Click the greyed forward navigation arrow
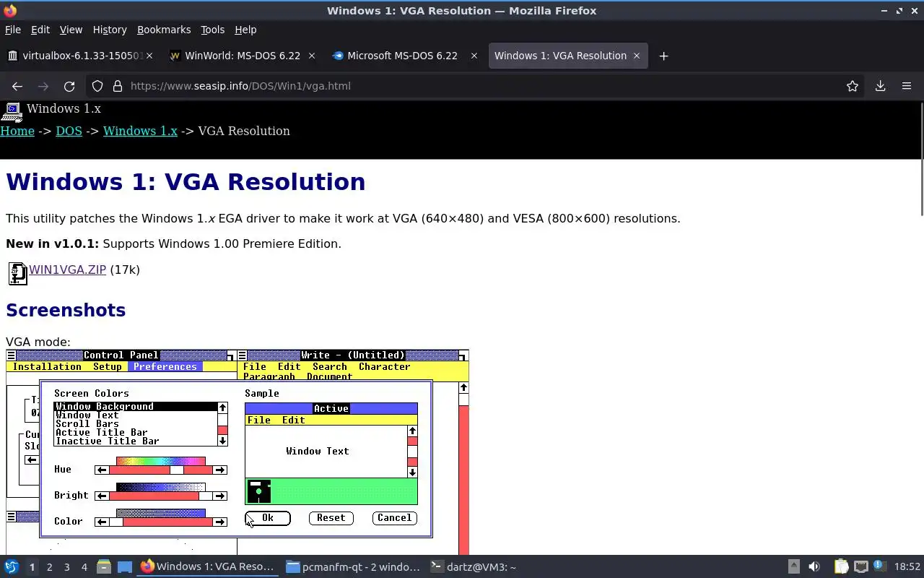Image resolution: width=924 pixels, height=578 pixels. point(43,86)
